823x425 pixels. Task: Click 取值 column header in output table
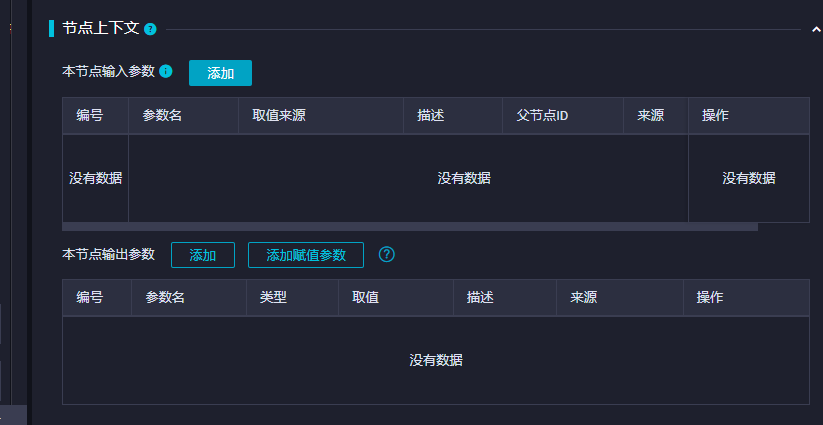[x=365, y=298]
